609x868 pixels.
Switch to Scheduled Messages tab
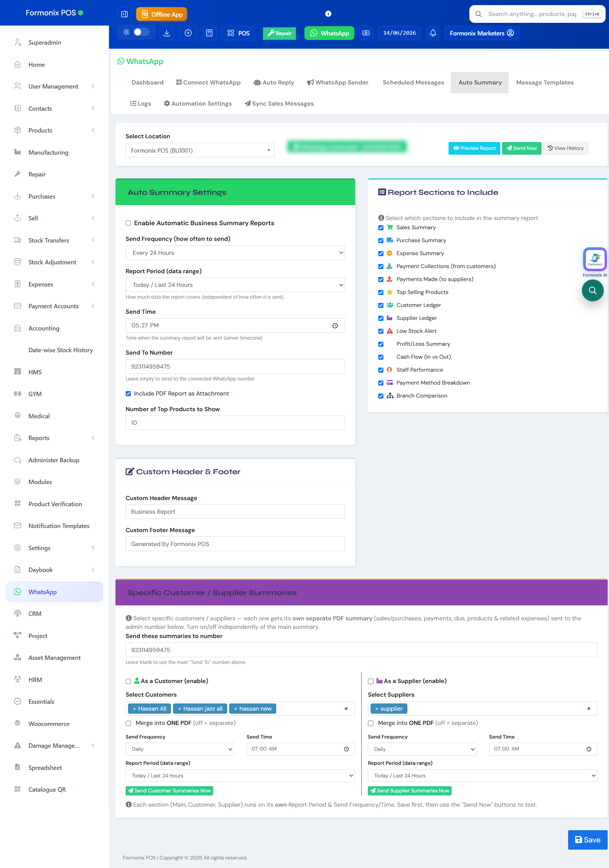pyautogui.click(x=413, y=82)
